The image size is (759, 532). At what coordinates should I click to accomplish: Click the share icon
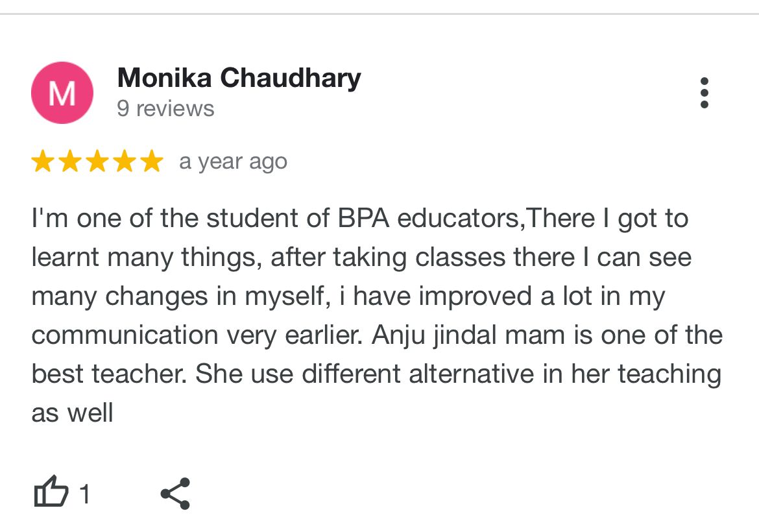pos(175,494)
